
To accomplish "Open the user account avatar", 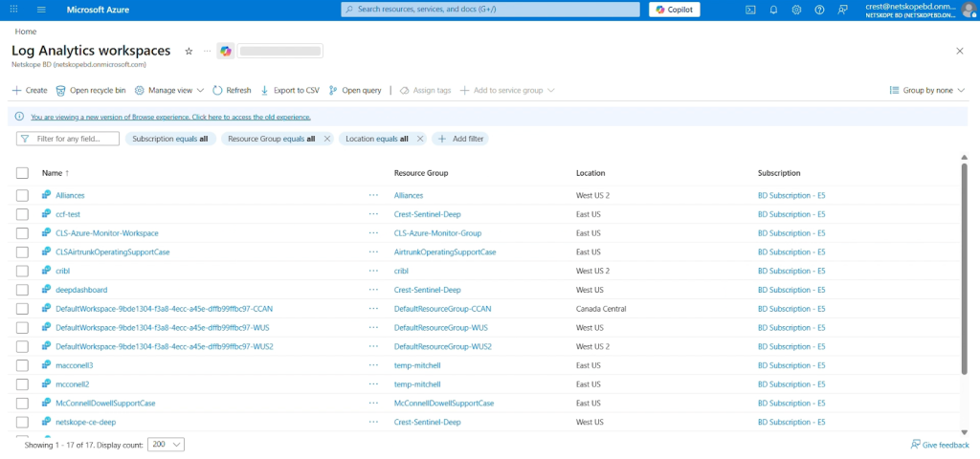I will [969, 10].
